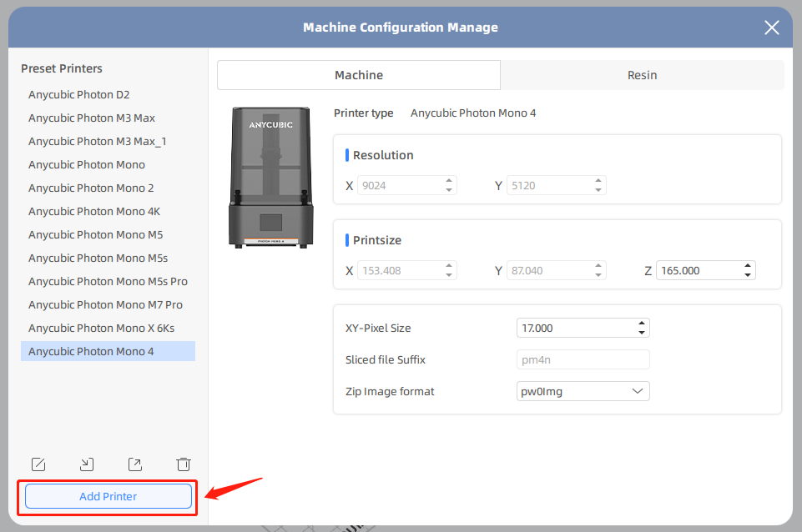802x532 pixels.
Task: Click the import configuration icon
Action: click(x=87, y=464)
